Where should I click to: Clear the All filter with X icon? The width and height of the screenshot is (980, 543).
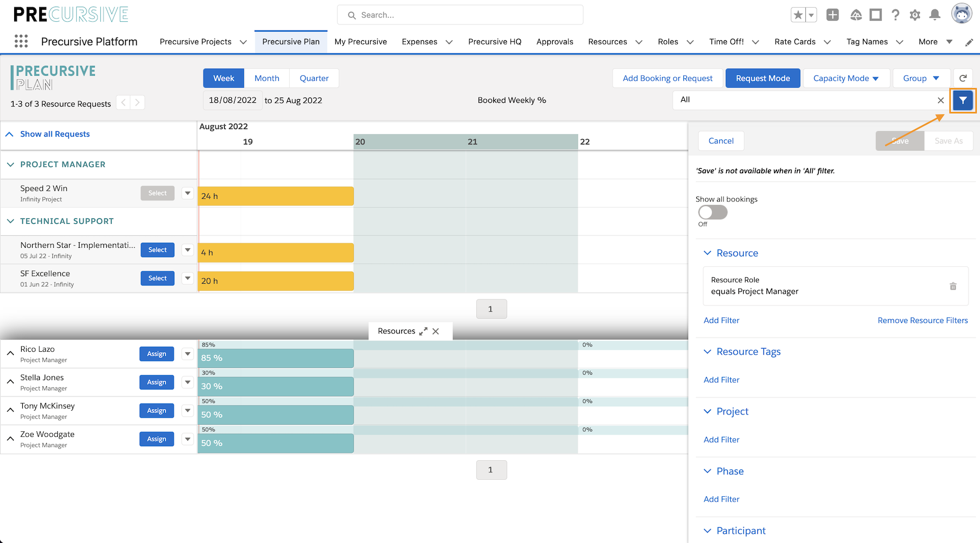941,100
